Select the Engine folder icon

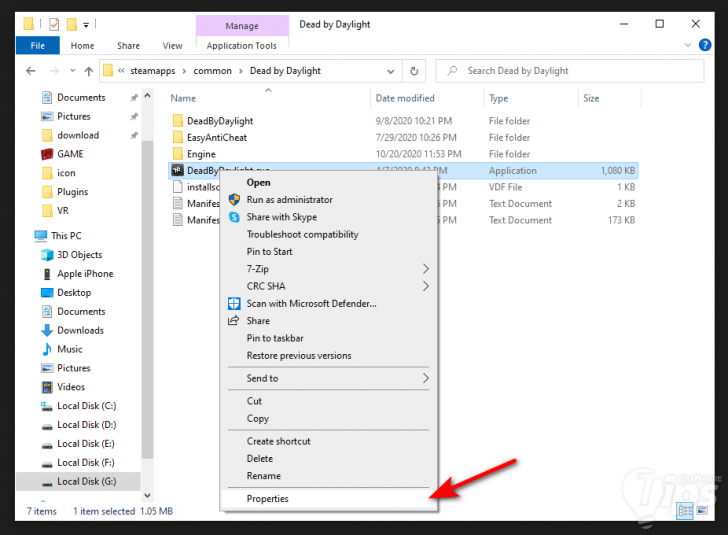click(177, 154)
